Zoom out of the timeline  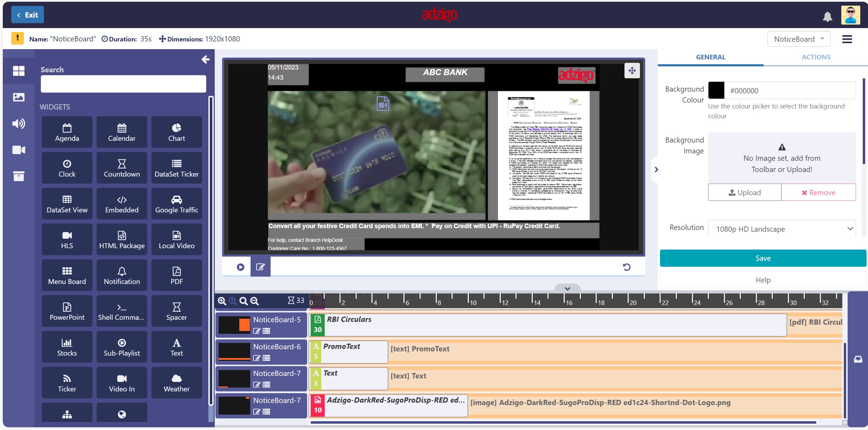click(x=254, y=301)
